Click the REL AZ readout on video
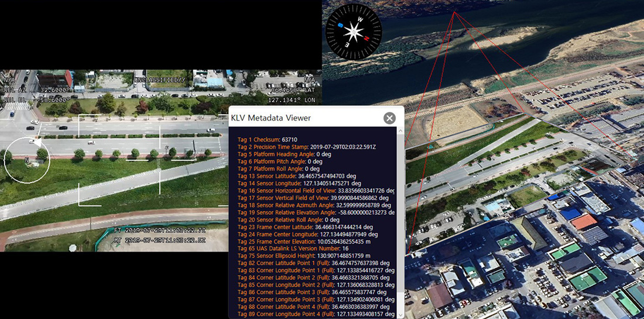Screen dimensions: 644x319 pos(34,91)
